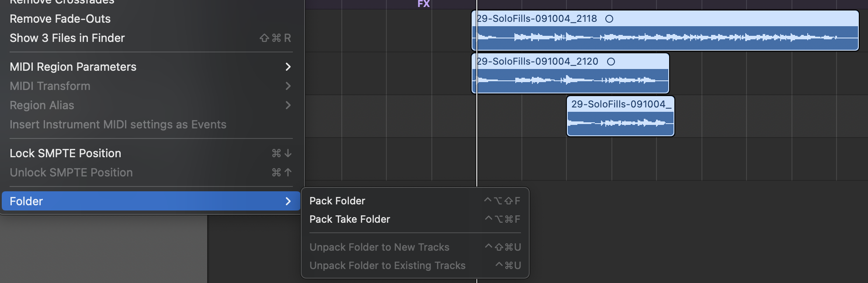Open the MIDI Transform submenu arrow
This screenshot has width=868, height=283.
pyautogui.click(x=288, y=86)
